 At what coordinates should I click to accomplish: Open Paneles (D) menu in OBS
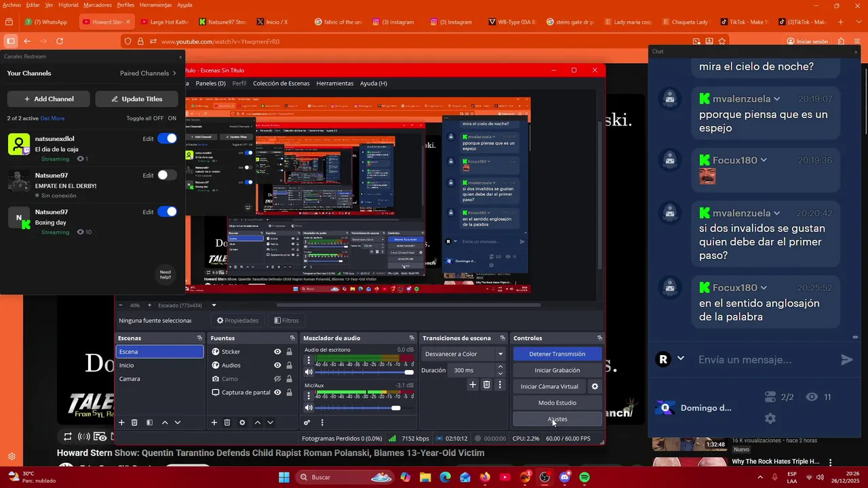click(x=210, y=83)
